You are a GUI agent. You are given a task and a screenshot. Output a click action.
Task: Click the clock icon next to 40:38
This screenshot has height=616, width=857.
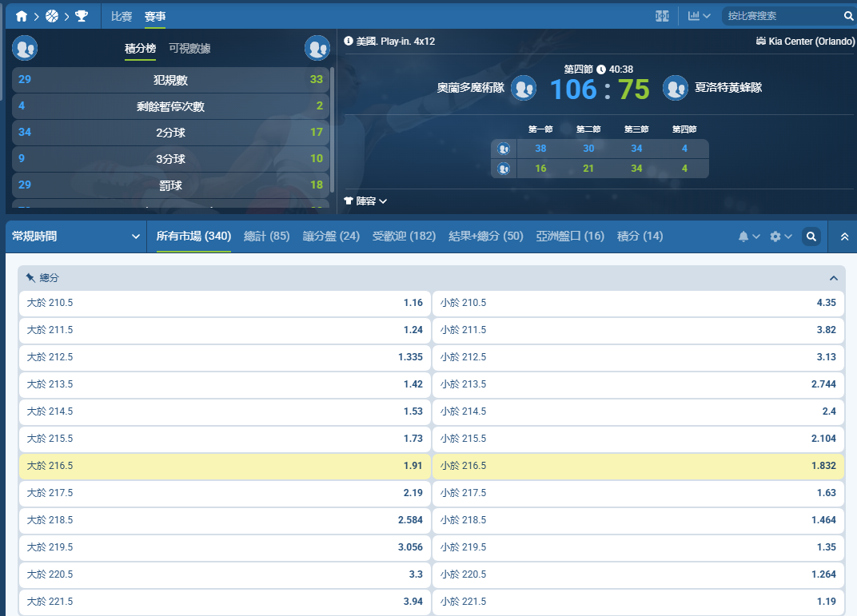tap(601, 70)
